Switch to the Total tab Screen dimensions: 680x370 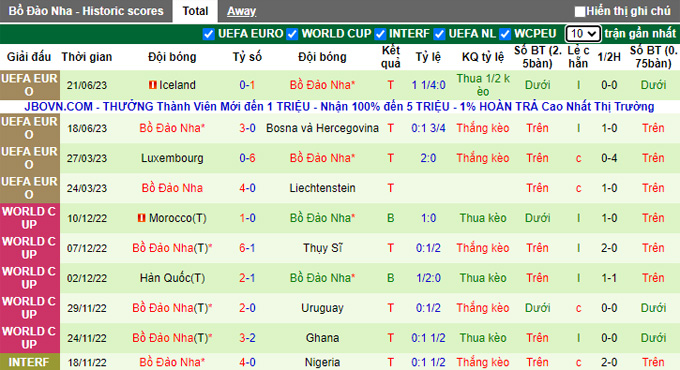coord(195,11)
